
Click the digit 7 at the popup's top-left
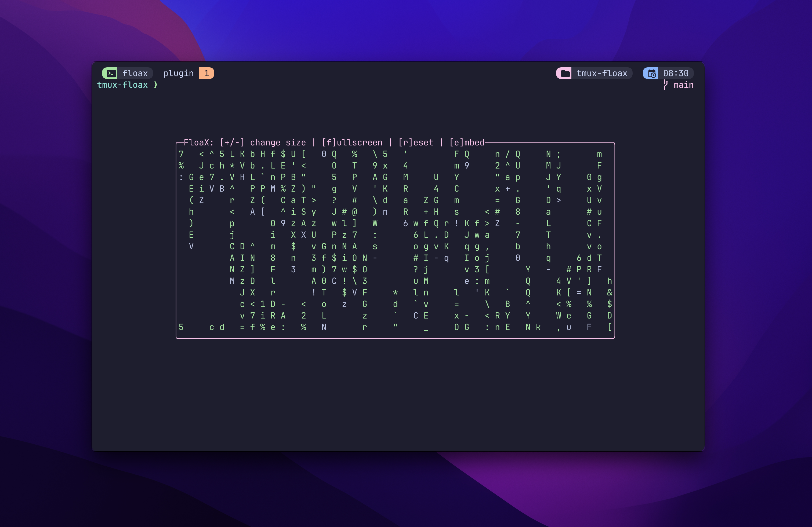[x=181, y=154]
